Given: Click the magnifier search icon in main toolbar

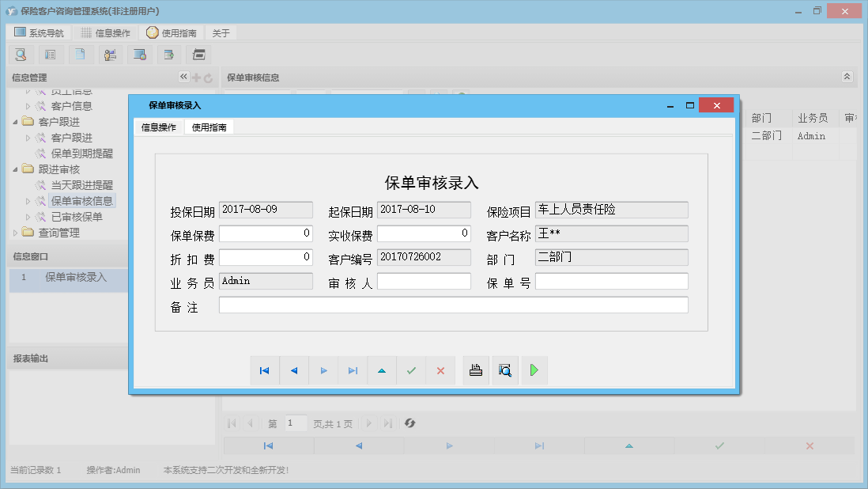Looking at the screenshot, I should (21, 55).
